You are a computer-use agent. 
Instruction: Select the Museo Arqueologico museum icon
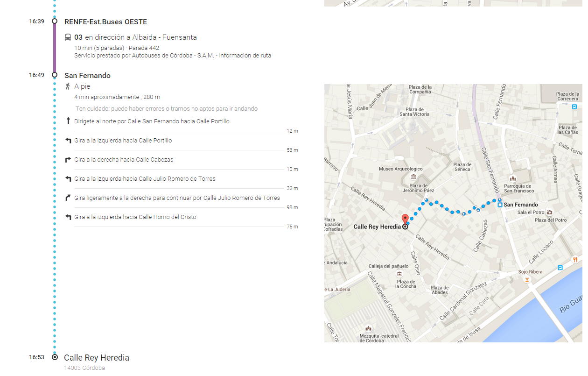(413, 177)
